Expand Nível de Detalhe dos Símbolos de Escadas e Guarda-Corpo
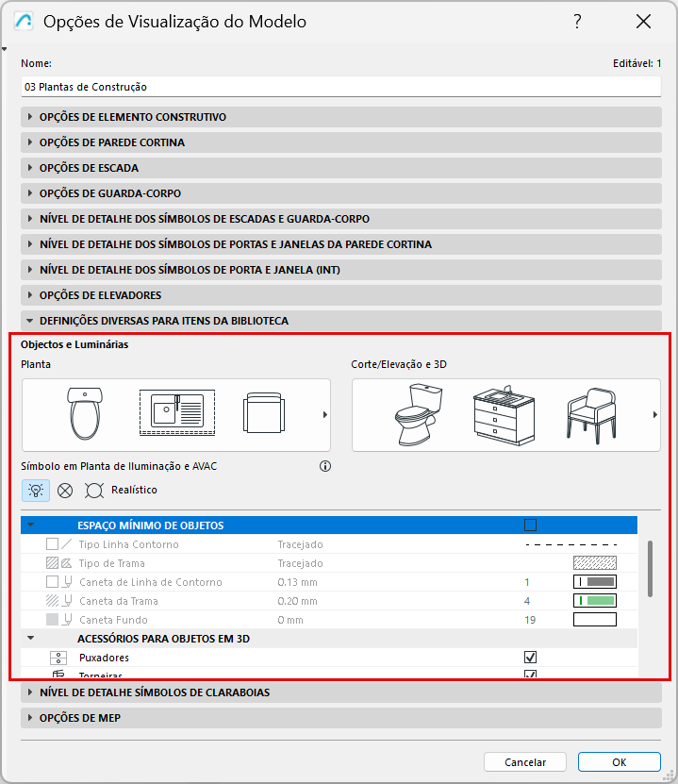Image resolution: width=678 pixels, height=784 pixels. [x=341, y=219]
